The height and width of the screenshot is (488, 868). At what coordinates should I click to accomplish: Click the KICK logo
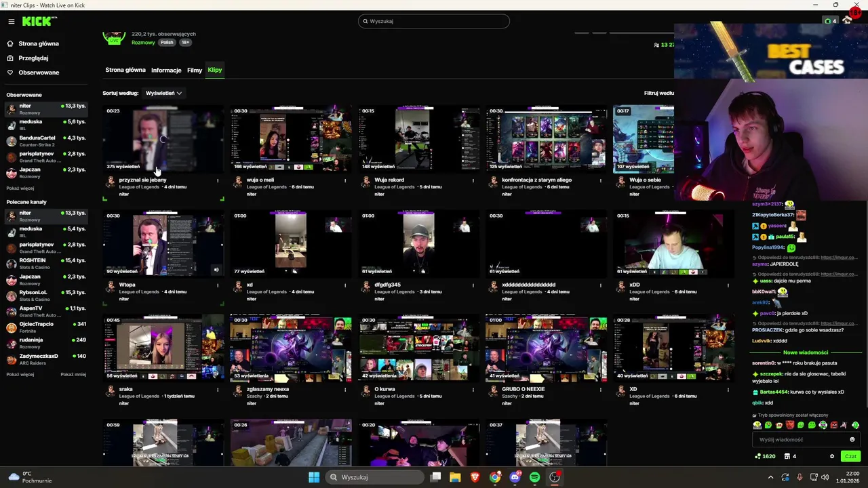click(x=39, y=21)
